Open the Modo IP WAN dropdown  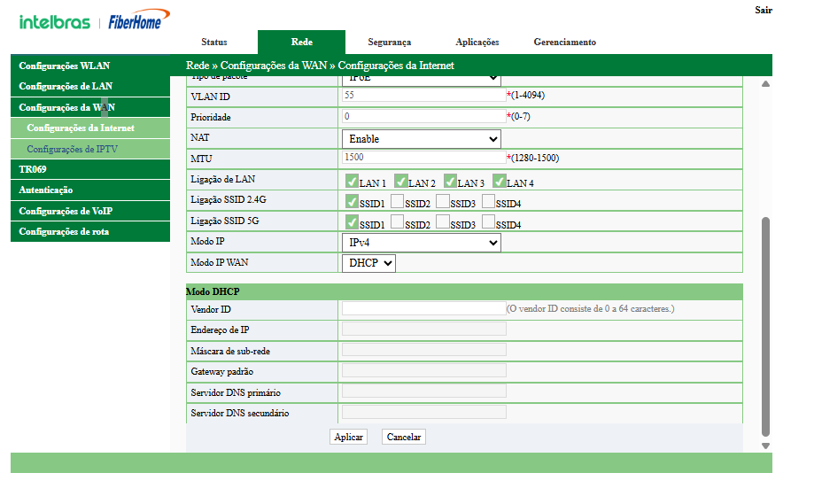368,263
